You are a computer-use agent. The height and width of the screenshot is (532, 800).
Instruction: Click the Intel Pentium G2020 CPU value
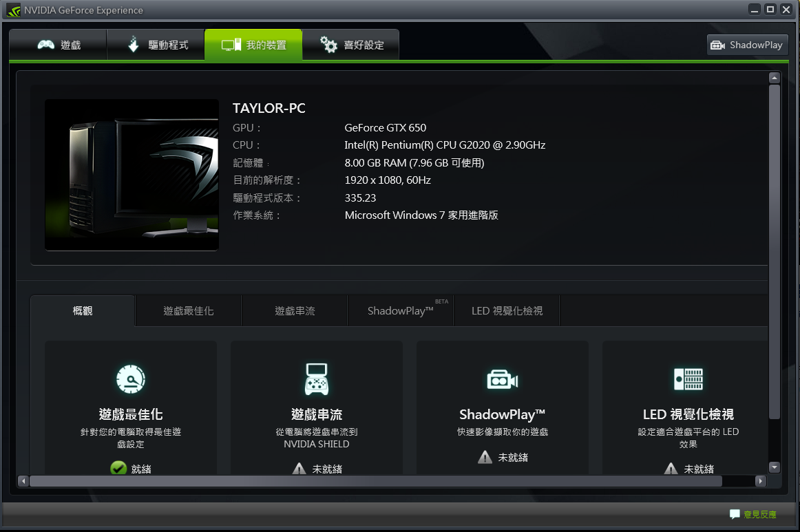pos(445,145)
